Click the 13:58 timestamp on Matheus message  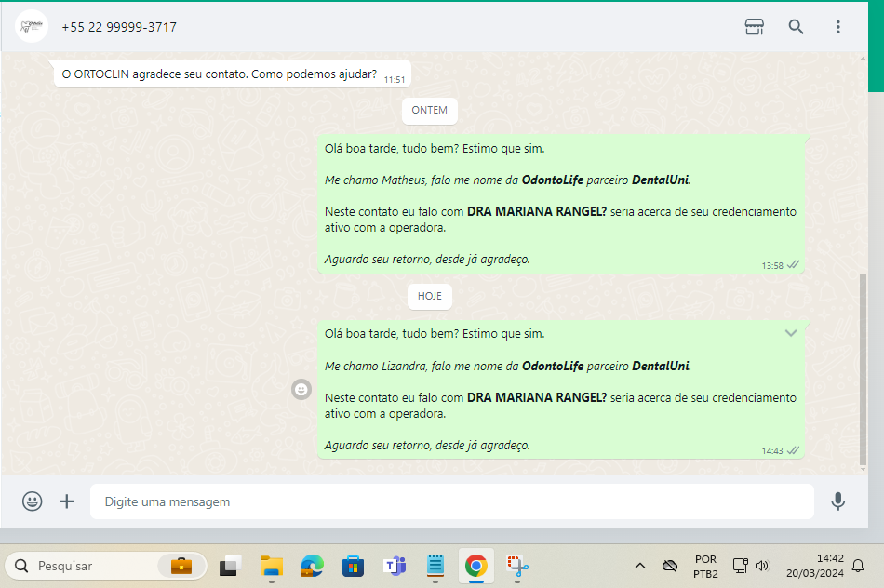click(x=771, y=265)
